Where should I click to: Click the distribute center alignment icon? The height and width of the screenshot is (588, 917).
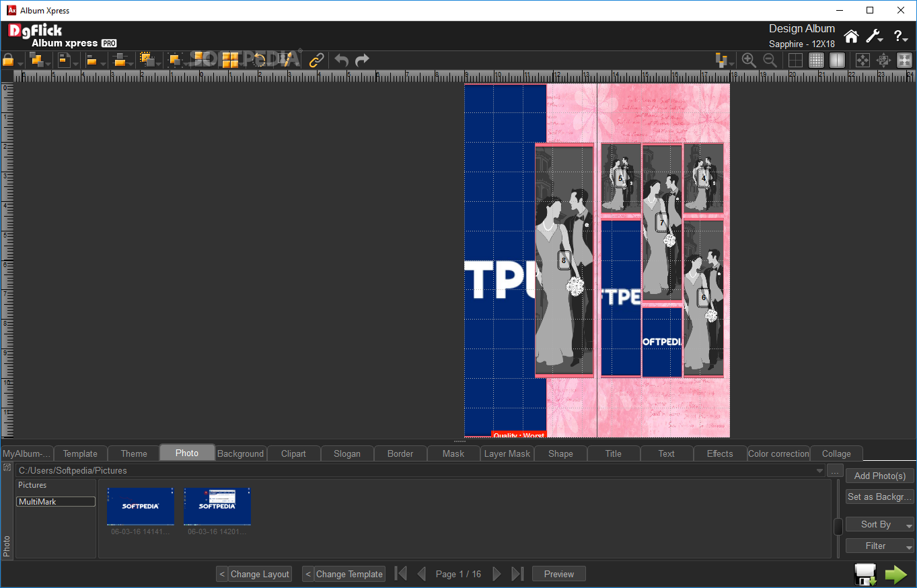coord(120,60)
